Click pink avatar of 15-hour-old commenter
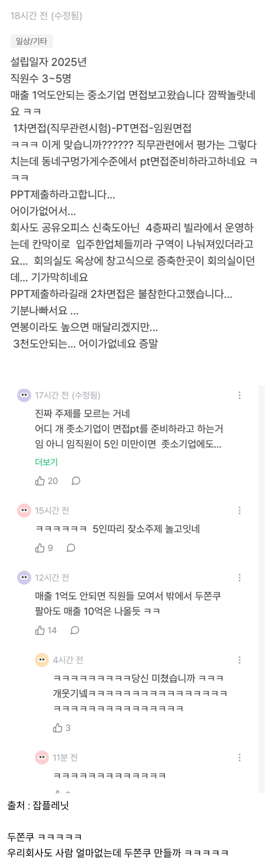The height and width of the screenshot is (868, 272). [24, 510]
